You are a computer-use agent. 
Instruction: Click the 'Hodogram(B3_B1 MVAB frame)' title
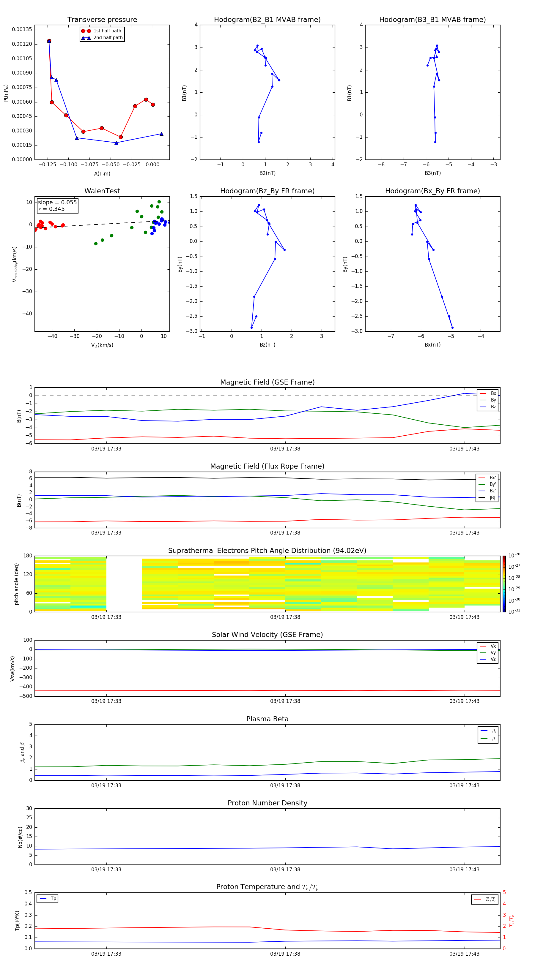point(432,20)
